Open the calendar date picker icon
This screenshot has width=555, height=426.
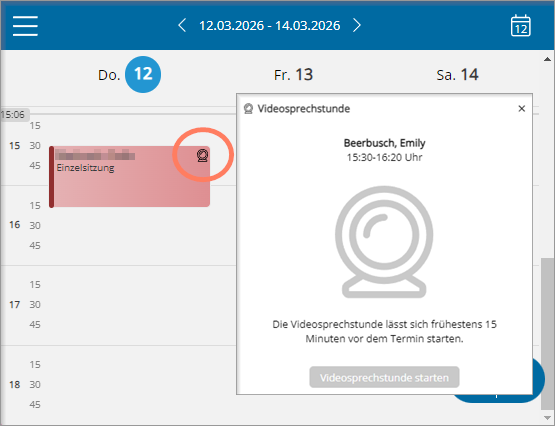(x=521, y=25)
